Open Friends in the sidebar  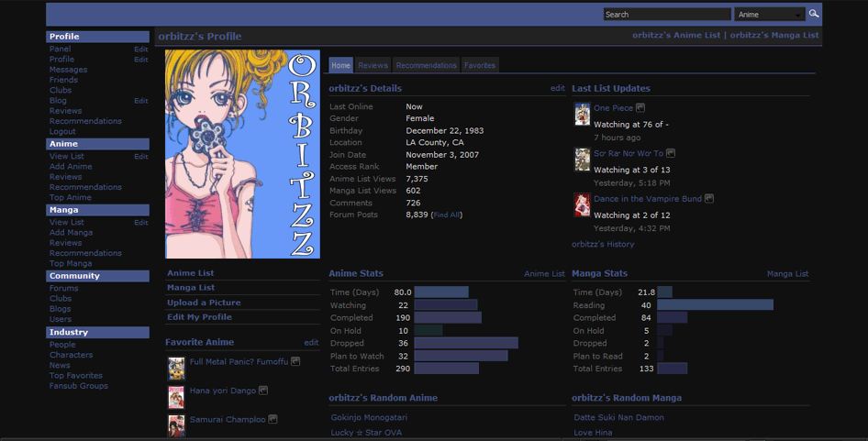(x=63, y=80)
